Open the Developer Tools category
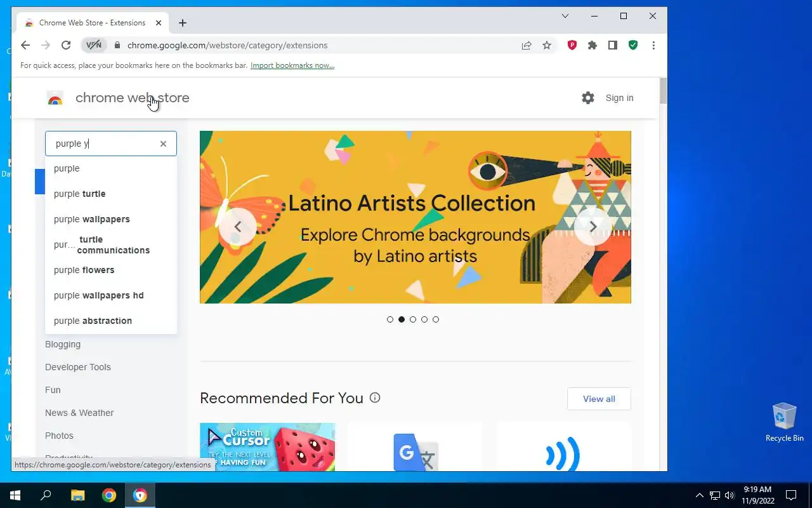This screenshot has height=508, width=812. 78,367
